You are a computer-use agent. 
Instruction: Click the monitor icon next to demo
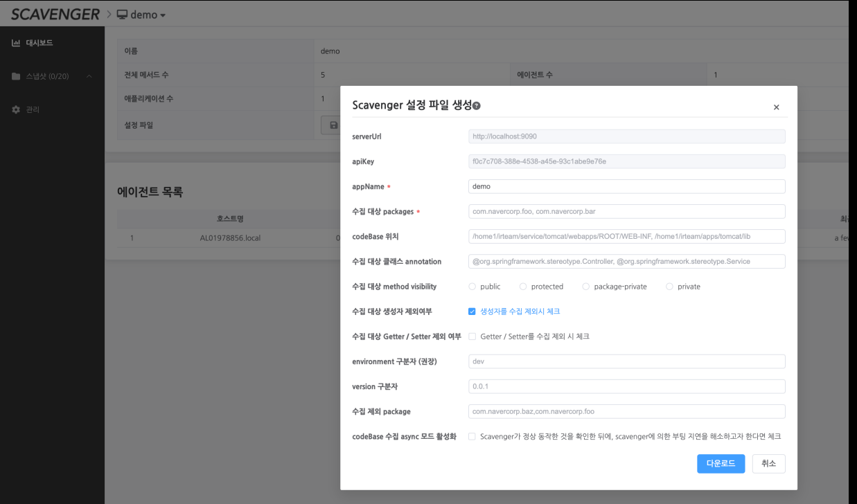121,15
